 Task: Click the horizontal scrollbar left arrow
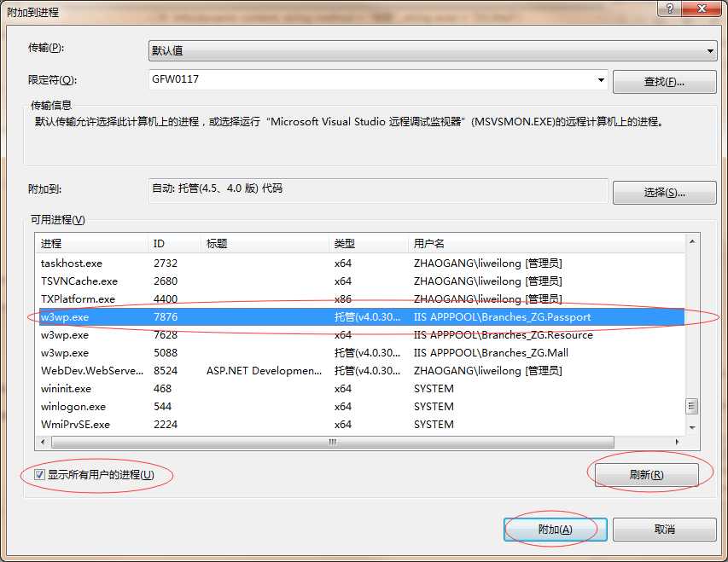[x=44, y=442]
